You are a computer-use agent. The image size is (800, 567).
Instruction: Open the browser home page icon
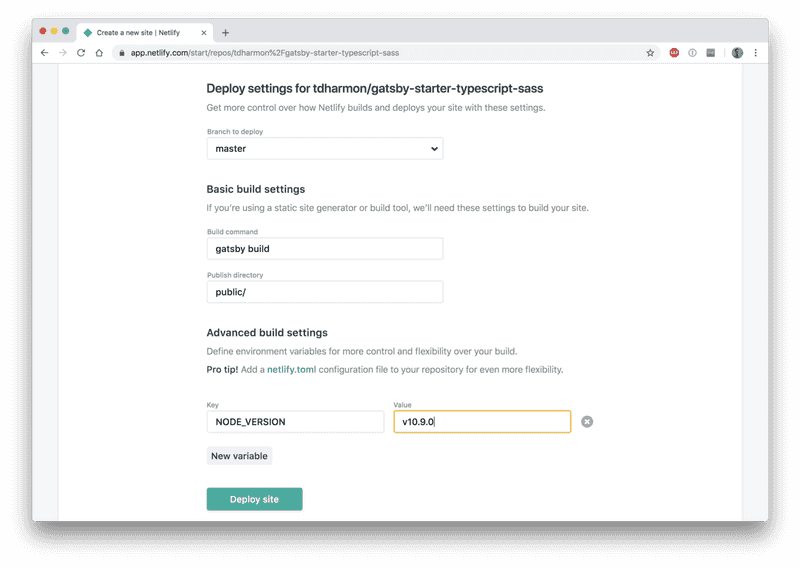click(99, 53)
